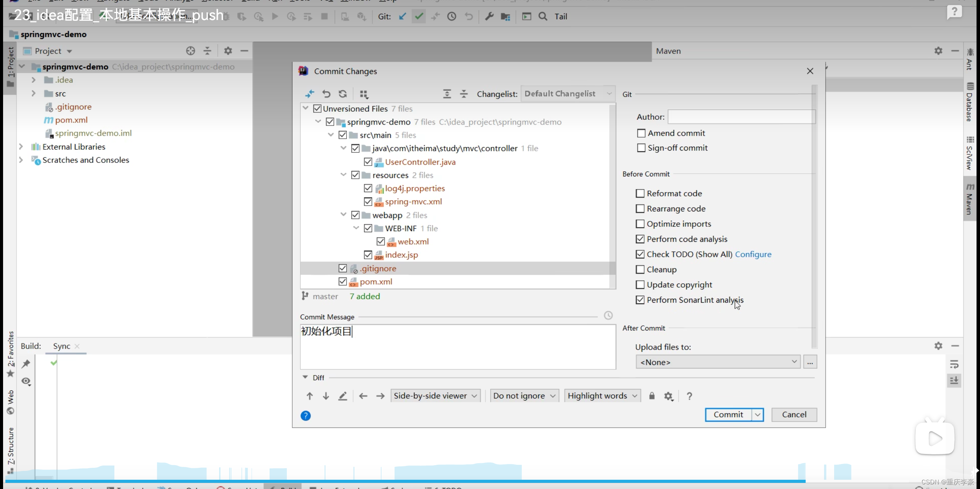Click the Cancel button

click(x=794, y=414)
